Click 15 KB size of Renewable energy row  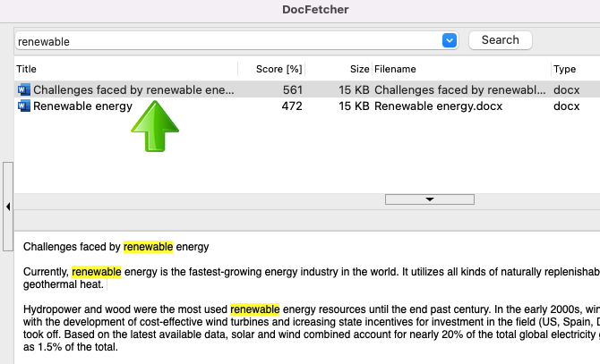(x=354, y=106)
